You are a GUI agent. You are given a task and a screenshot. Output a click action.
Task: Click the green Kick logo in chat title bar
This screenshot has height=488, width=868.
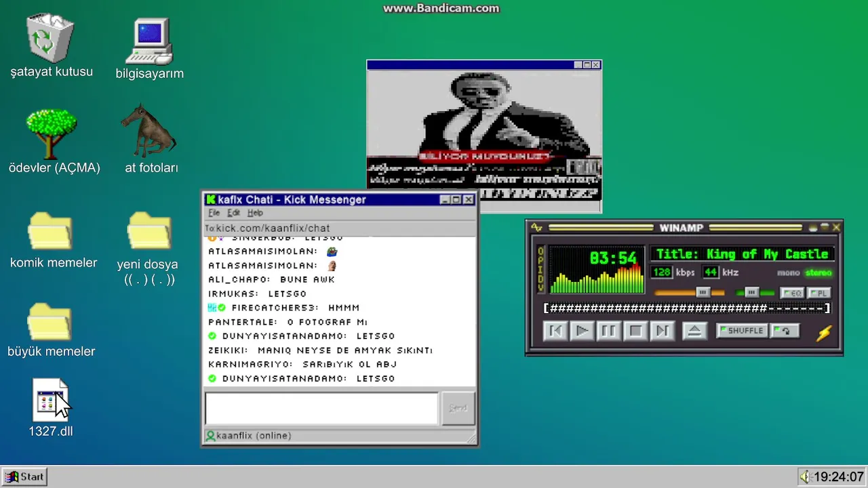211,199
